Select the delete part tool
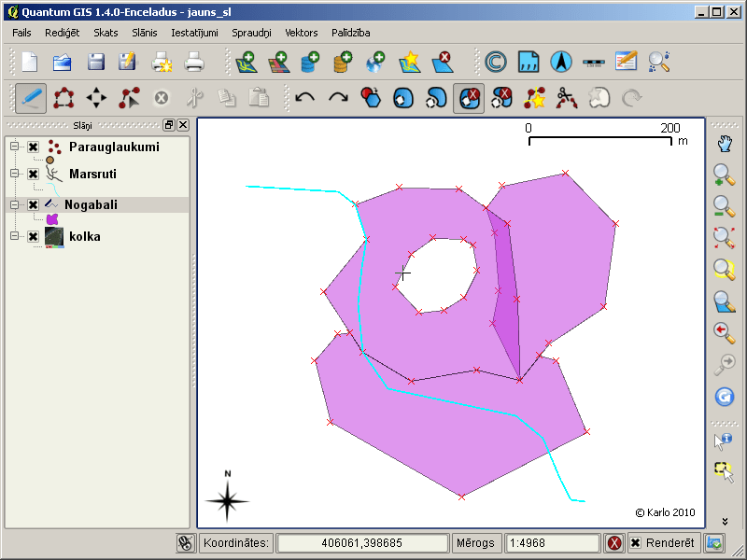The image size is (747, 560). click(501, 98)
